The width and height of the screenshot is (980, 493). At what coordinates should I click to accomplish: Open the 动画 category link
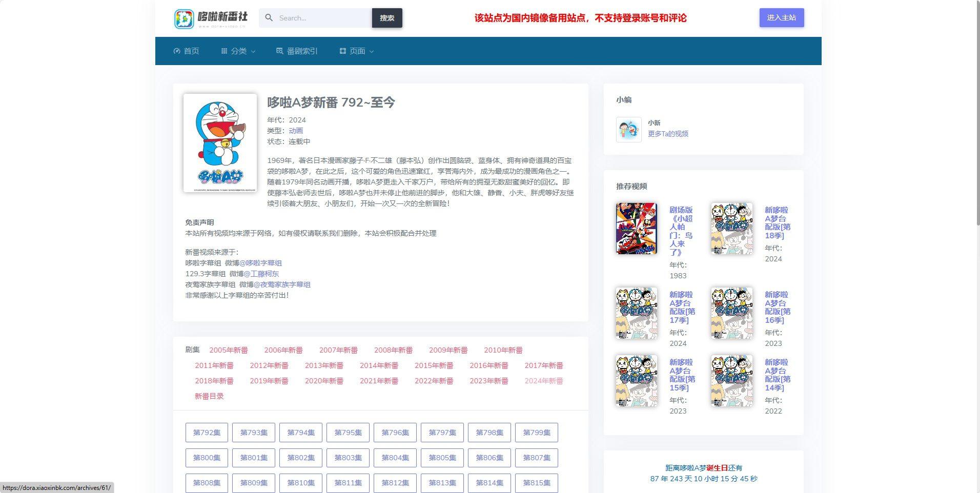click(296, 130)
